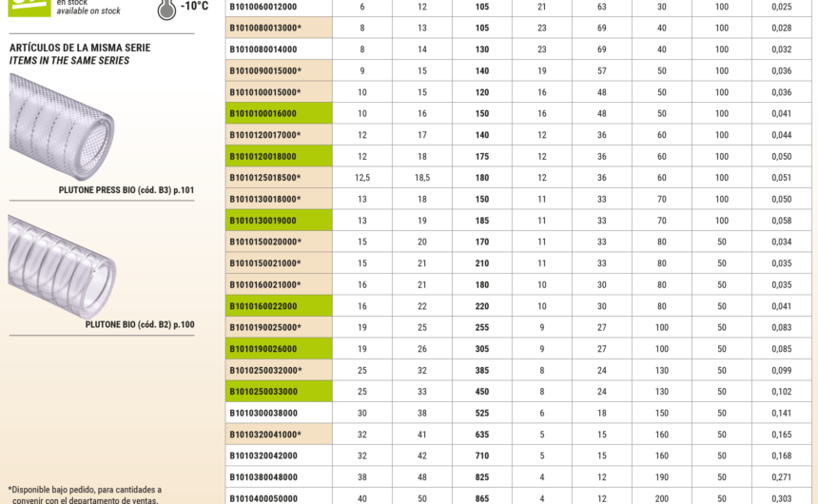Click green cell B1010160022000

point(263,306)
